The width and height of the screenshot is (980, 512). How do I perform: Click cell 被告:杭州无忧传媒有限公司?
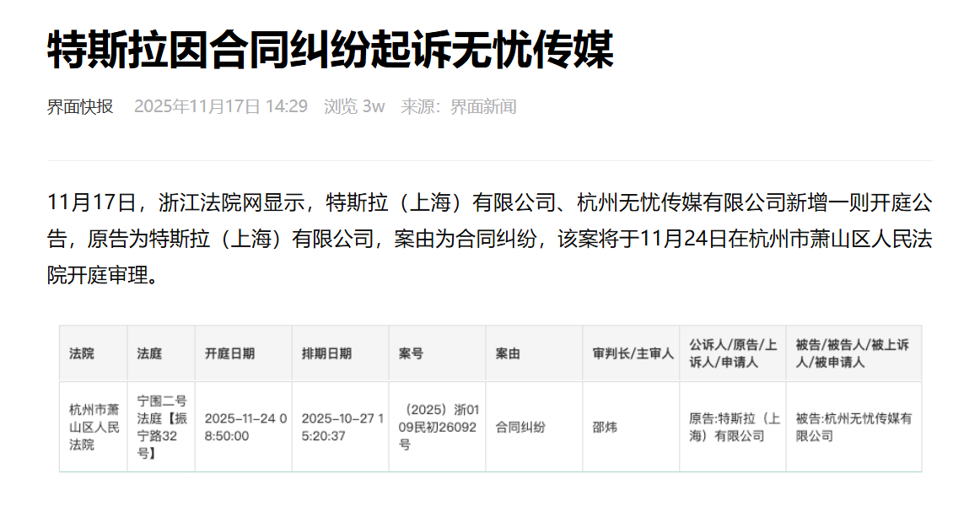(x=853, y=428)
